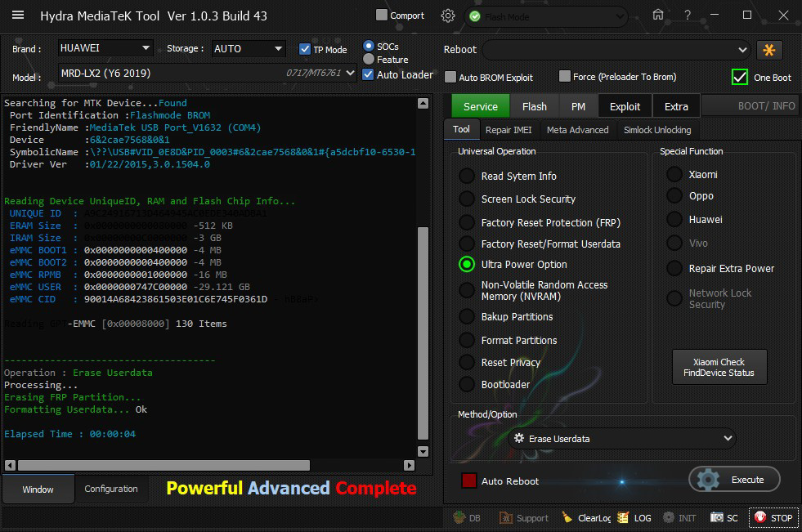Open the hamburger menu icon

click(18, 16)
